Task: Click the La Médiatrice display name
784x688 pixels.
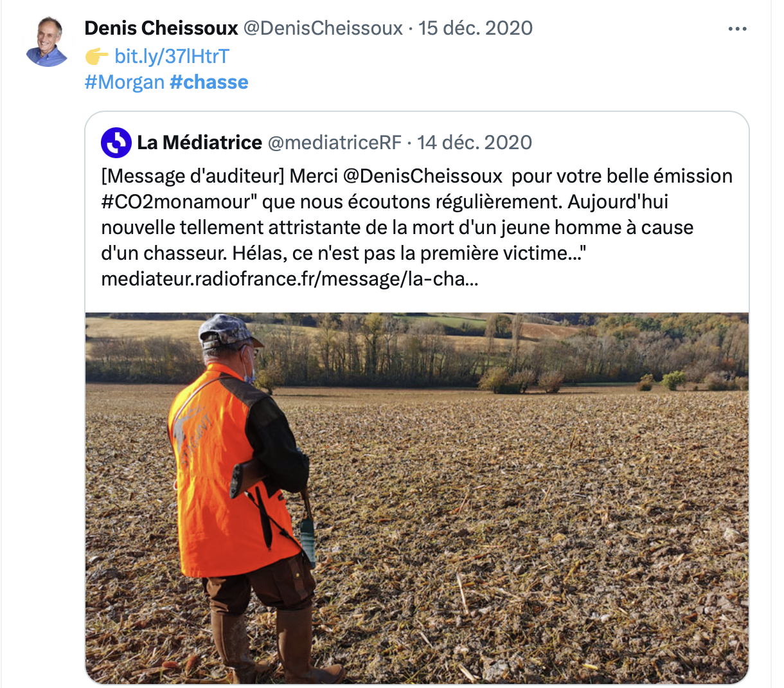Action: 199,143
